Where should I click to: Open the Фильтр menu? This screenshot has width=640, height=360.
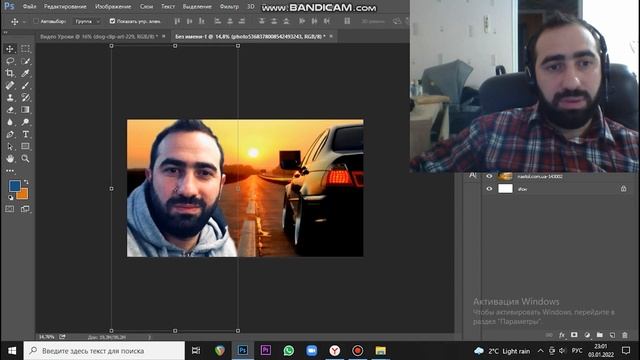(229, 7)
